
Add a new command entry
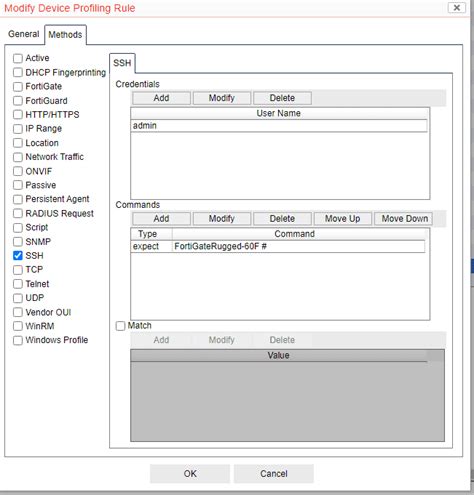[x=161, y=219]
